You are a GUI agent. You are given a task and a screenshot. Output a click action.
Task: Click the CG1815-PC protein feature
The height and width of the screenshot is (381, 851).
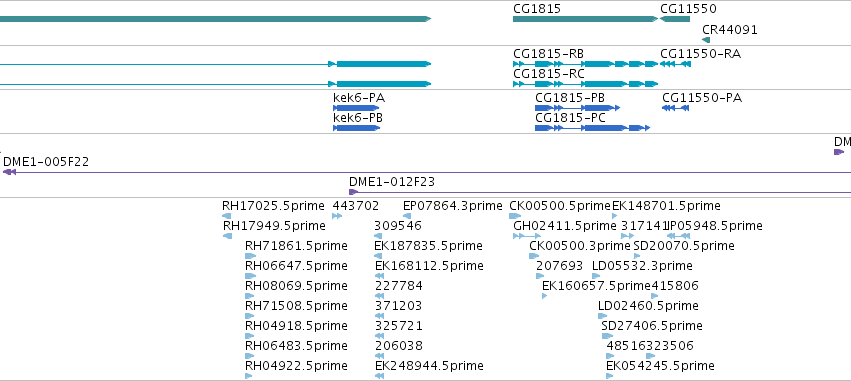click(x=592, y=128)
